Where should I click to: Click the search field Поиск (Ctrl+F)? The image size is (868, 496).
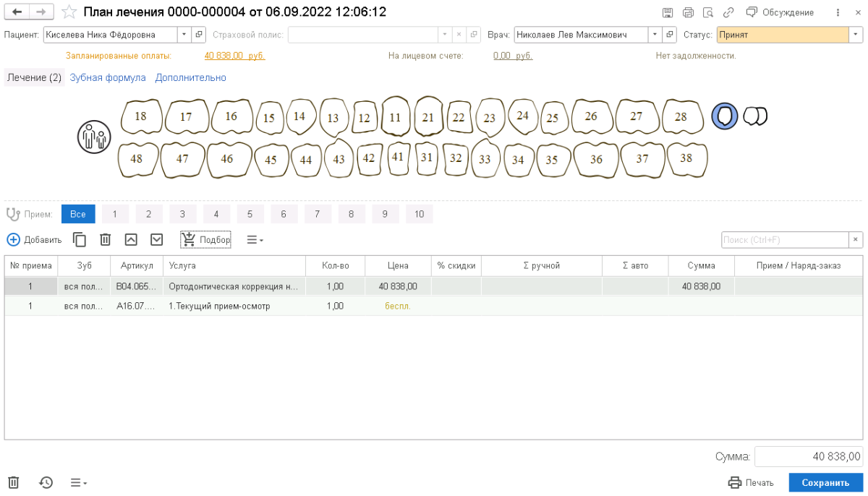tap(784, 240)
